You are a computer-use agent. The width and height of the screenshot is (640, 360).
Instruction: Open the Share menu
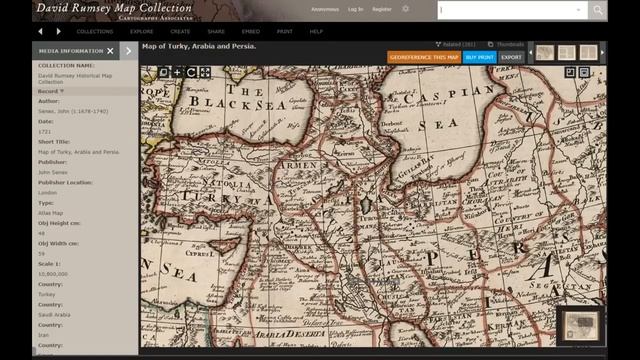216,31
